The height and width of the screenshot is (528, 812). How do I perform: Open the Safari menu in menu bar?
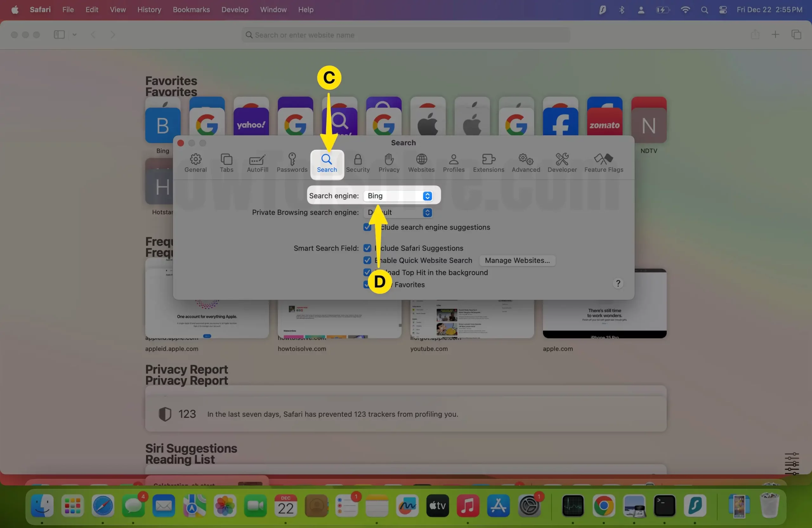point(40,10)
